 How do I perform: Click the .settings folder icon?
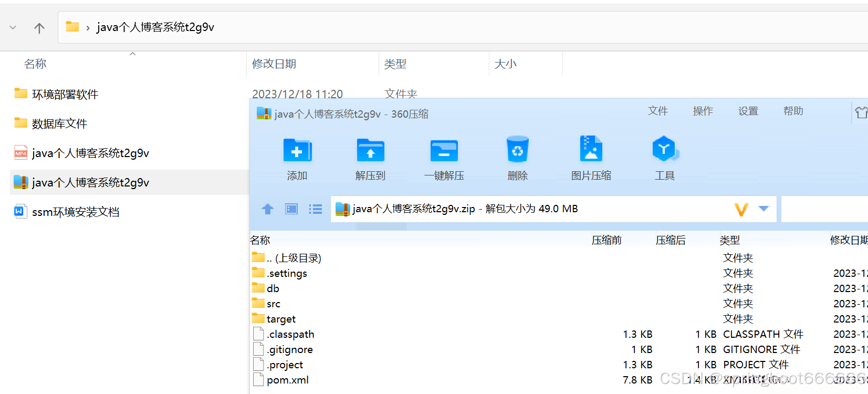pos(258,272)
